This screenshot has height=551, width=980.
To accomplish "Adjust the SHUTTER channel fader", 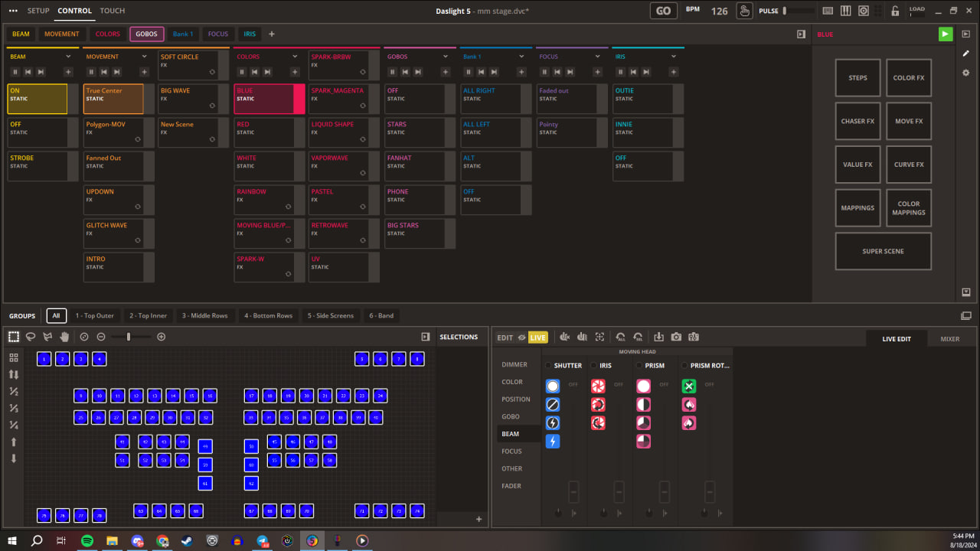I will [573, 491].
